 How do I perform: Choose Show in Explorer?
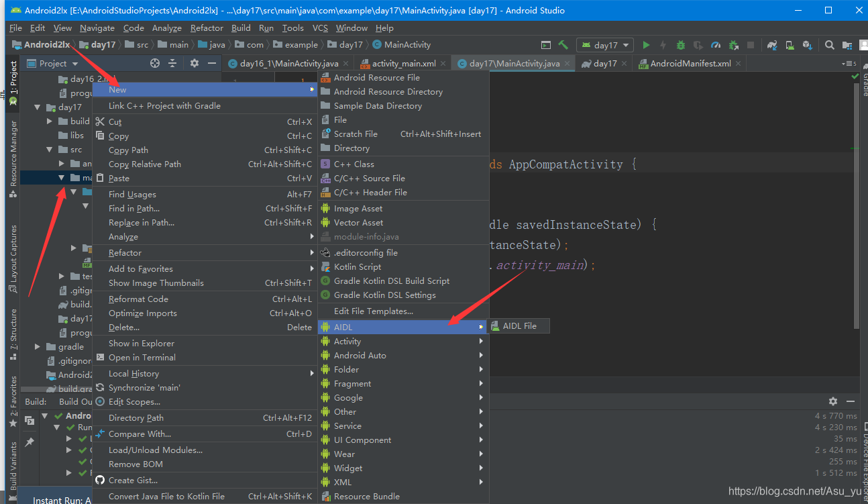point(205,343)
